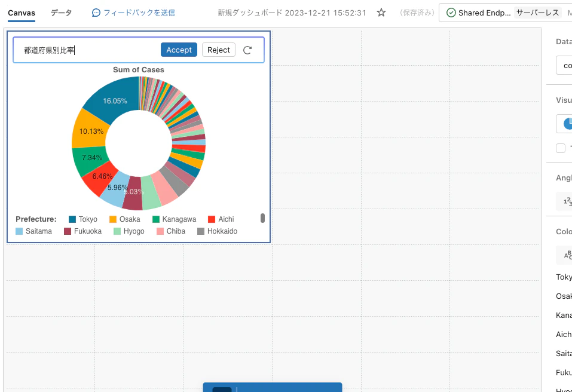
Task: Toggle Hokkaido legend entry
Action: tap(218, 231)
